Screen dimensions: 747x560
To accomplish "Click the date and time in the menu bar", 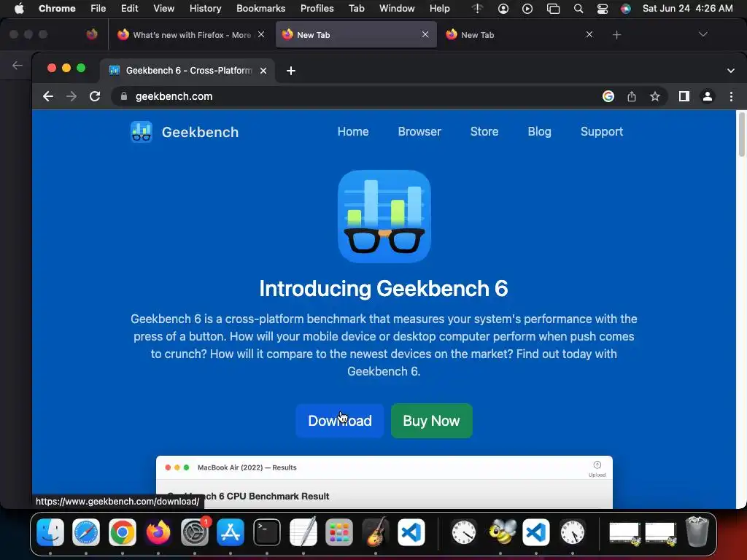I will tap(687, 9).
